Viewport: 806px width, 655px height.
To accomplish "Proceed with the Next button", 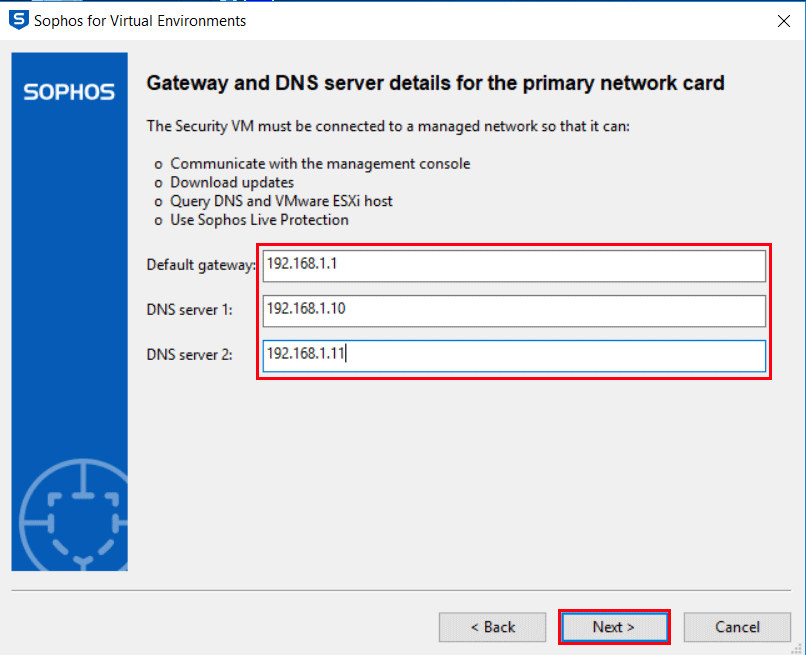I will (x=614, y=627).
